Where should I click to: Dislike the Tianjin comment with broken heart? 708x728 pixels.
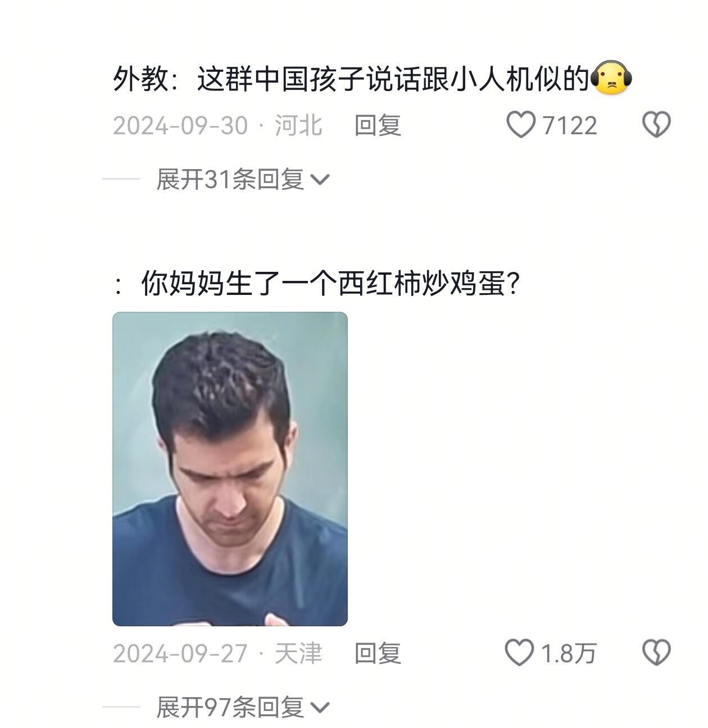[x=656, y=653]
